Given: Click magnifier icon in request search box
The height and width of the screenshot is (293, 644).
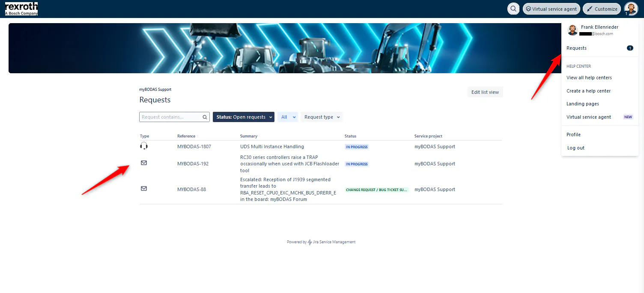Looking at the screenshot, I should pyautogui.click(x=205, y=117).
